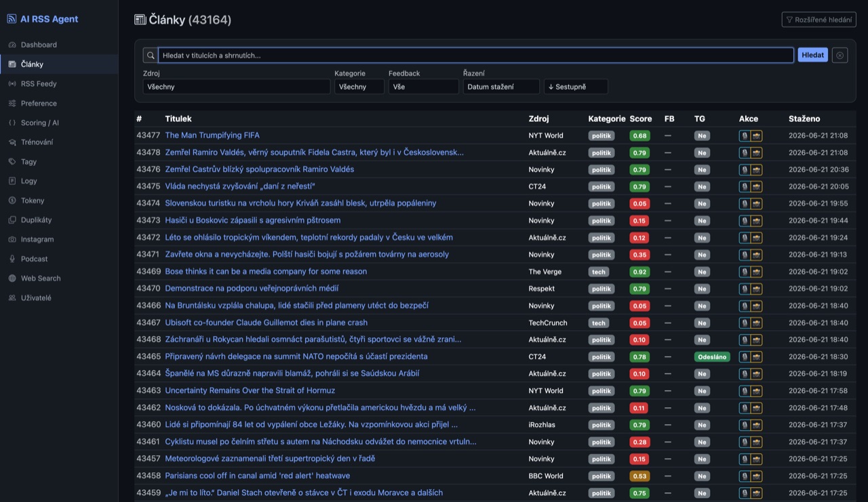Click microphone action for article 43475

pos(745,186)
